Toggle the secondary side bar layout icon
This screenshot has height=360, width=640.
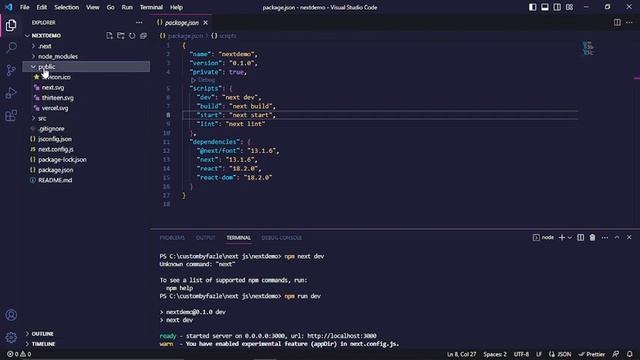tap(557, 7)
